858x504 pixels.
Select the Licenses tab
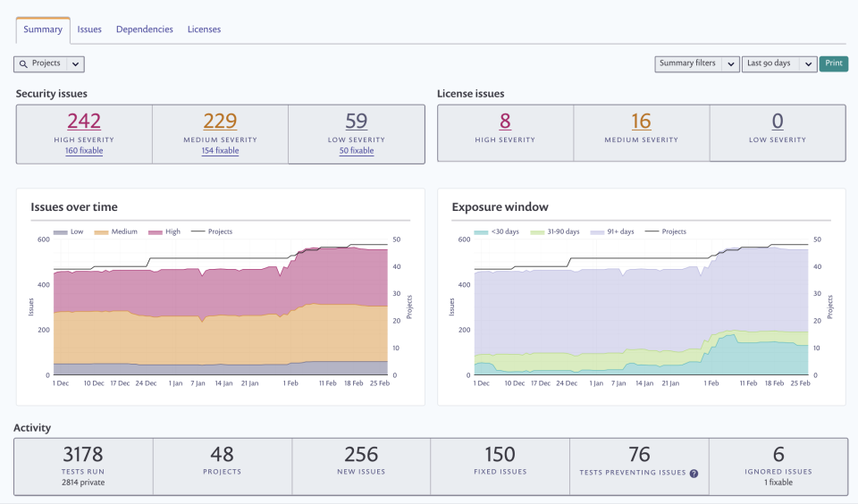pos(204,29)
